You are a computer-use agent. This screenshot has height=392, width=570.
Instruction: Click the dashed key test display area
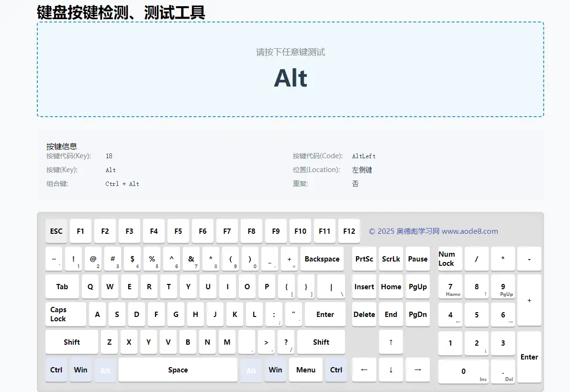(291, 69)
